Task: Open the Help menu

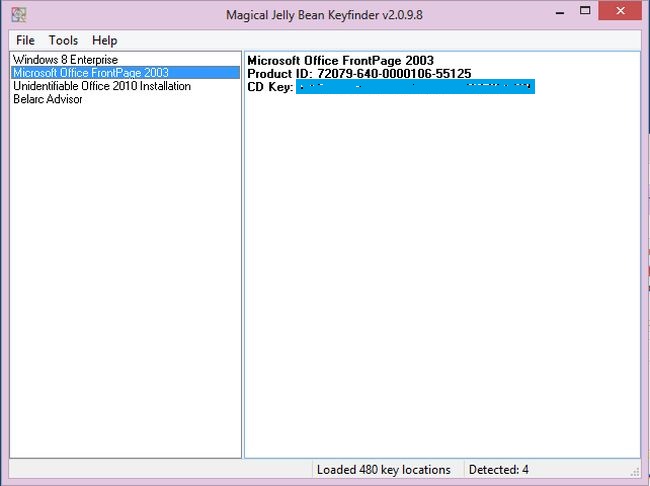Action: (x=104, y=40)
